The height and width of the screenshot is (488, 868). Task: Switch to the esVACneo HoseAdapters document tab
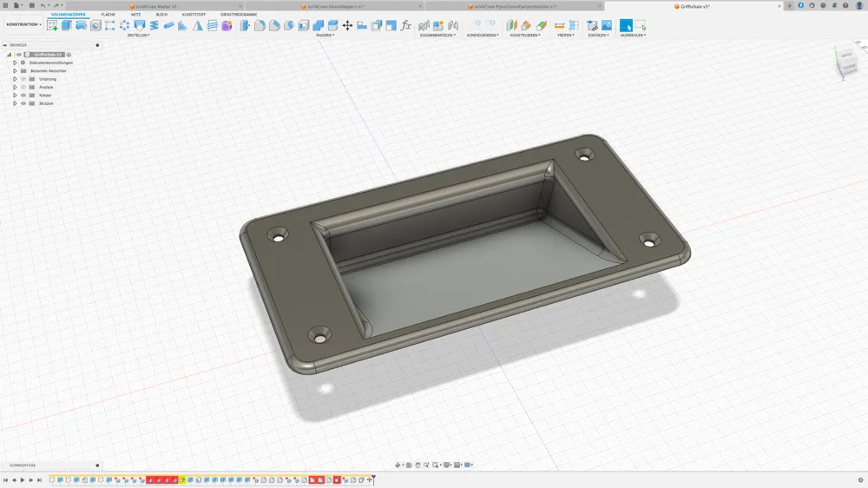332,6
